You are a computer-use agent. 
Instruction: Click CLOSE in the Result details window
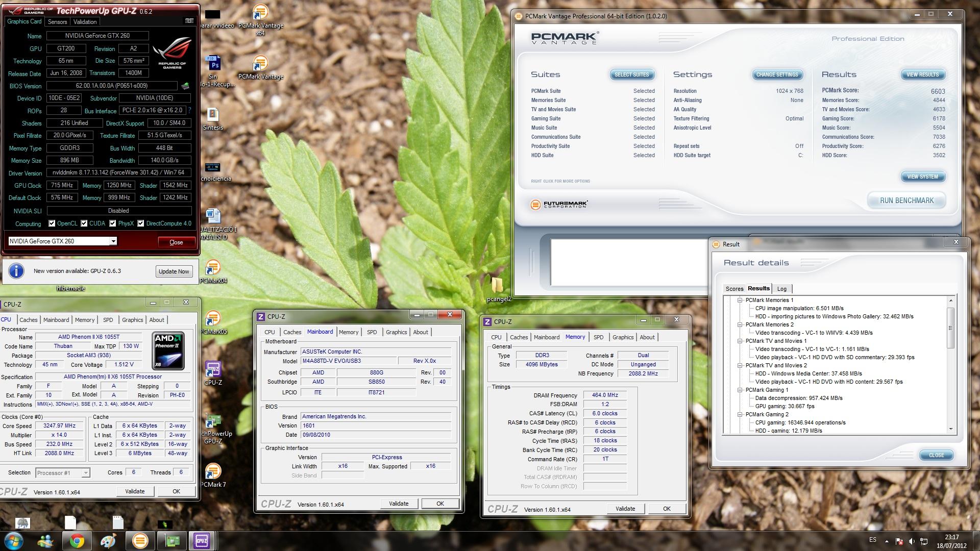tap(936, 455)
